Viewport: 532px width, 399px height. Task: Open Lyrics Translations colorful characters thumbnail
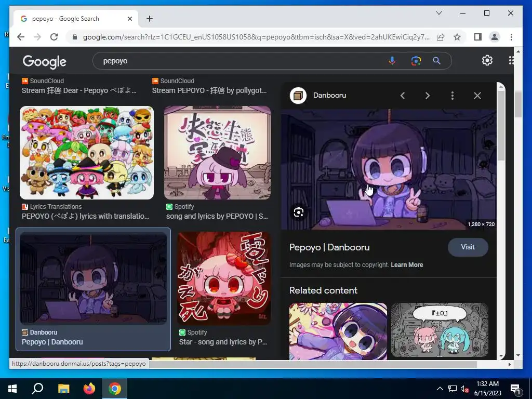(87, 153)
